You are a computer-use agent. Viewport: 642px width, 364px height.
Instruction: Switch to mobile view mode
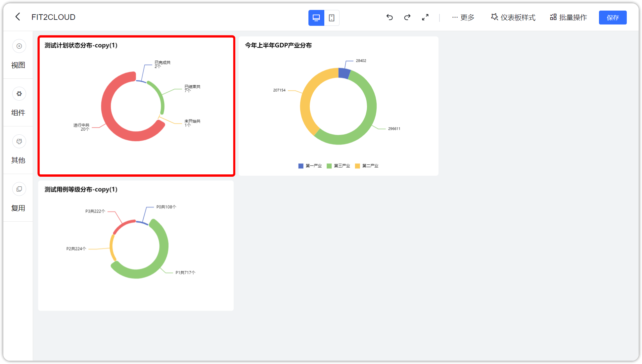tap(332, 18)
